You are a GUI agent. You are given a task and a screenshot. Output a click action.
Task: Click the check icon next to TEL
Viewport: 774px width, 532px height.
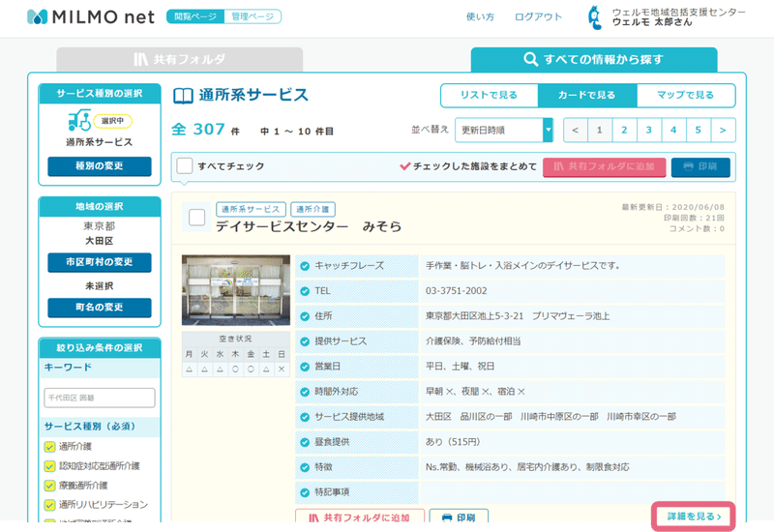pyautogui.click(x=305, y=291)
